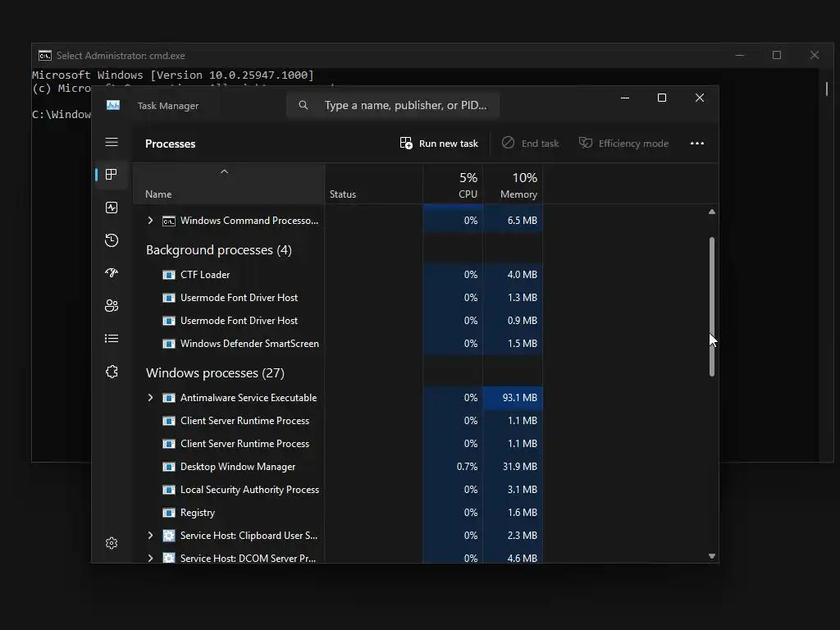Expand Service Host: Clipboard User Service
This screenshot has width=840, height=630.
coord(151,535)
